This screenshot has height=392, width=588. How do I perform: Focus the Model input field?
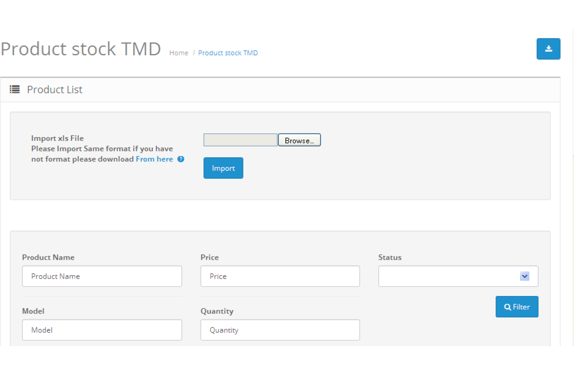pos(102,330)
